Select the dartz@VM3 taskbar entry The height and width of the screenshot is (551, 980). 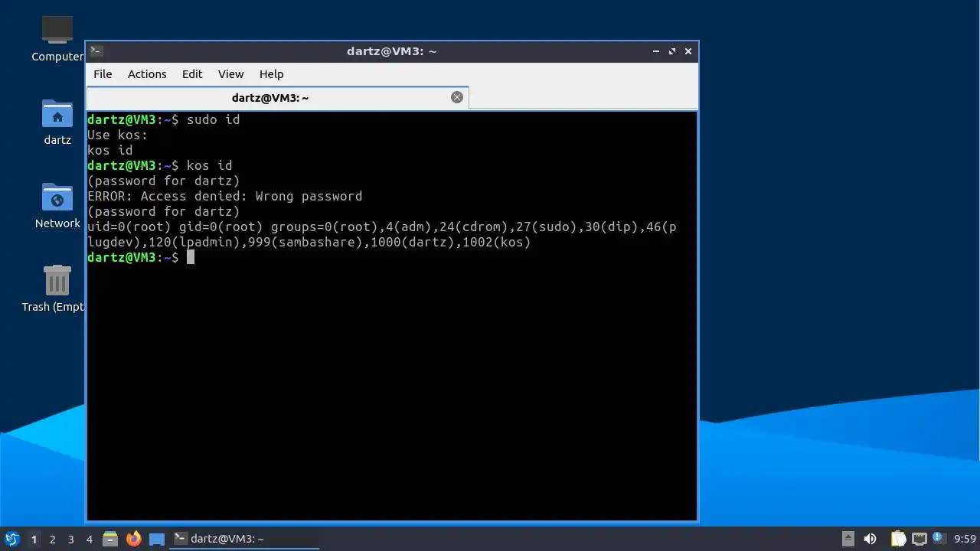[x=243, y=539]
